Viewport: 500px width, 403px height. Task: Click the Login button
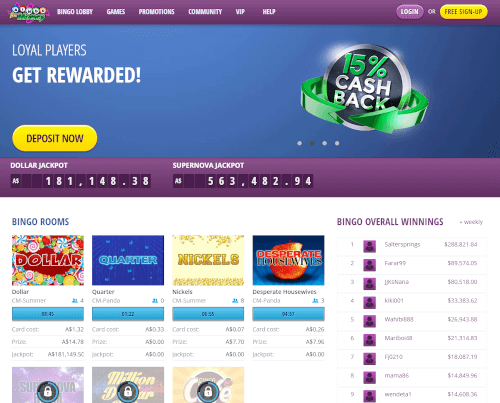409,12
